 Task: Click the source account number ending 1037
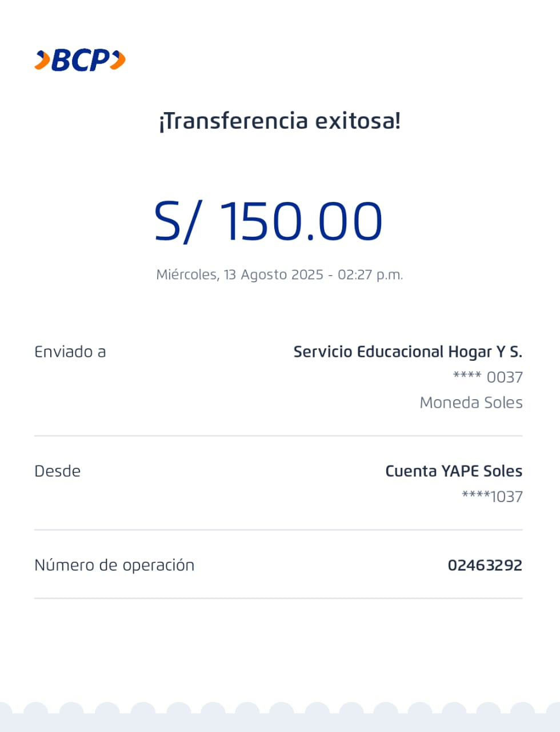(492, 496)
